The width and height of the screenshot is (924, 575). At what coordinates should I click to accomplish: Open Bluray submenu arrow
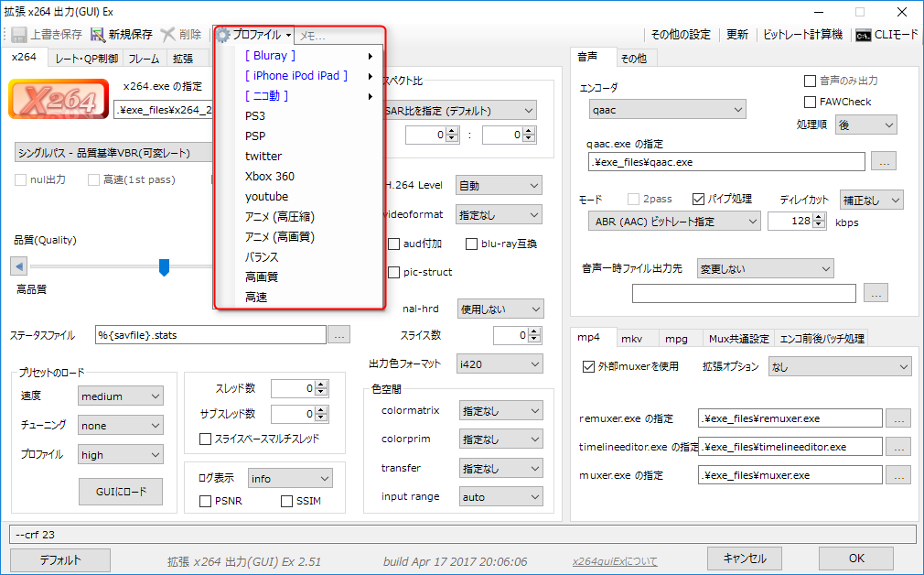pos(371,56)
